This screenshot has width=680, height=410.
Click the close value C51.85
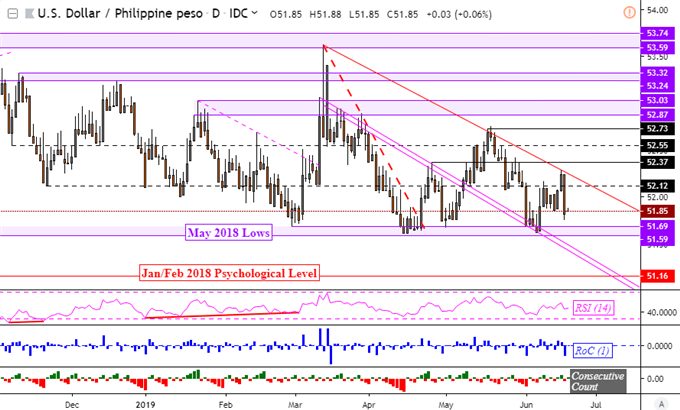pos(402,14)
